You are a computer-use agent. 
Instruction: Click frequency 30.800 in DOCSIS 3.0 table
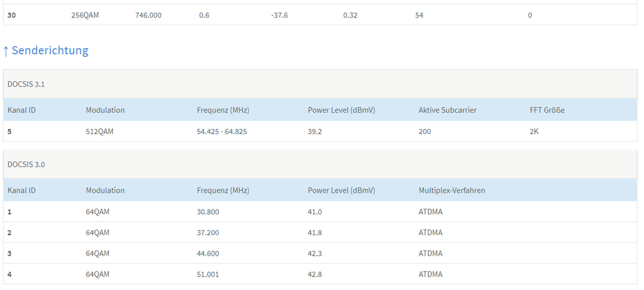[x=208, y=211]
